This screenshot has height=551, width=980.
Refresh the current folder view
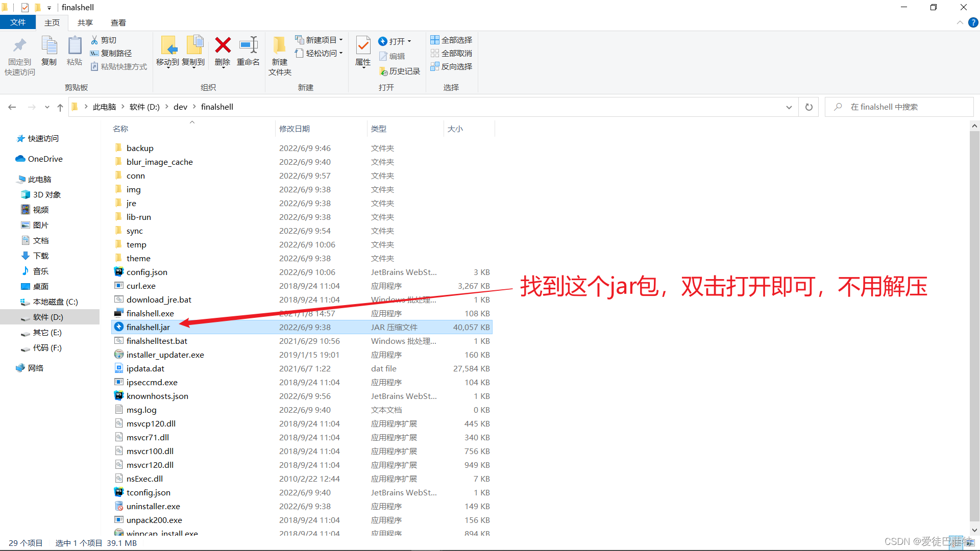tap(809, 107)
